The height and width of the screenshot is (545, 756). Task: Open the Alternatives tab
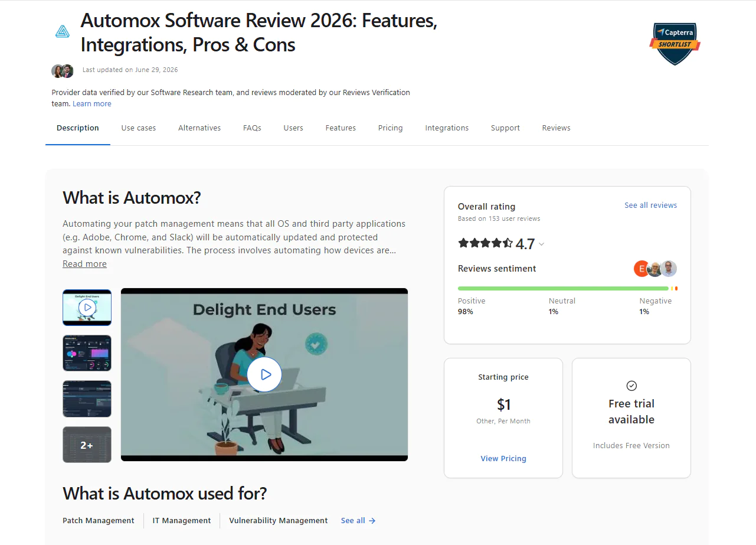[x=199, y=128]
